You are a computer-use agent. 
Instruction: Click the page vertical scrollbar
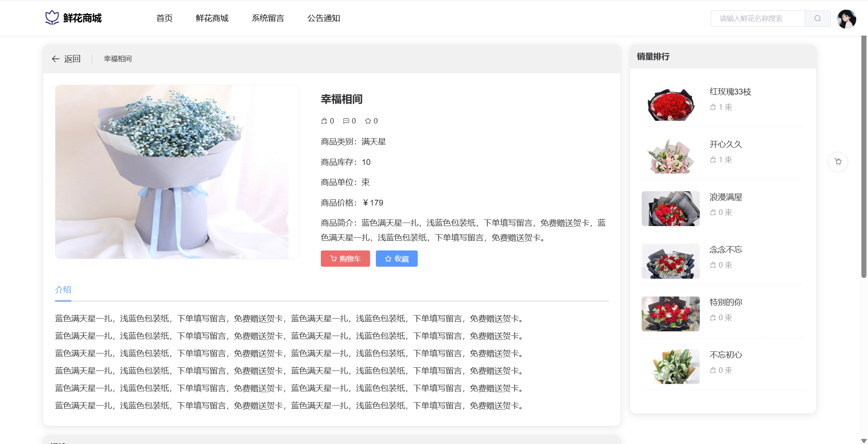click(863, 155)
